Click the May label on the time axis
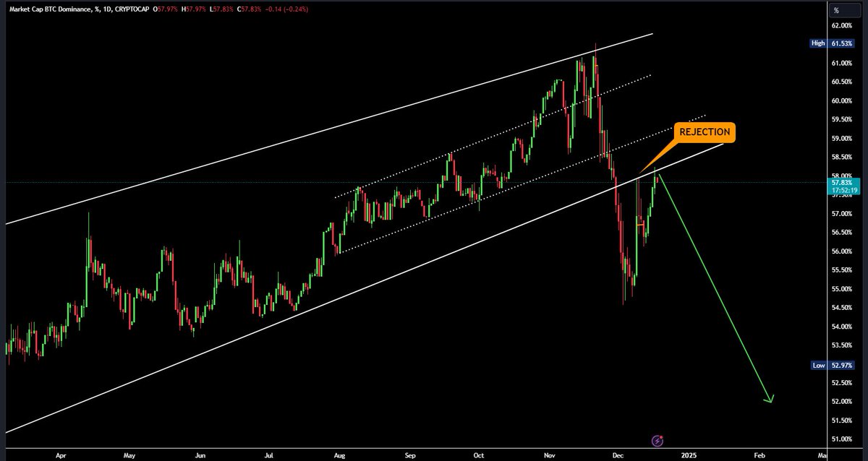The width and height of the screenshot is (868, 461). [x=129, y=456]
